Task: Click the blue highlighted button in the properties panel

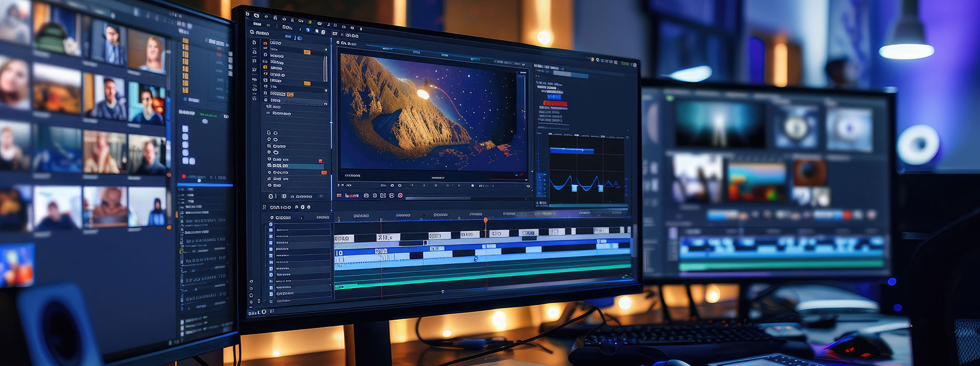Action: [554, 97]
